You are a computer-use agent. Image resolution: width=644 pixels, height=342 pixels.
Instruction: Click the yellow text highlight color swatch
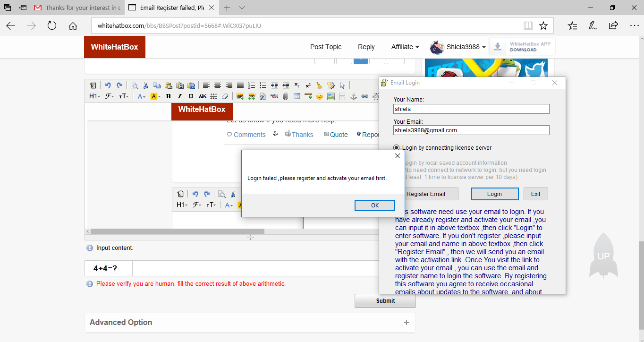[154, 96]
